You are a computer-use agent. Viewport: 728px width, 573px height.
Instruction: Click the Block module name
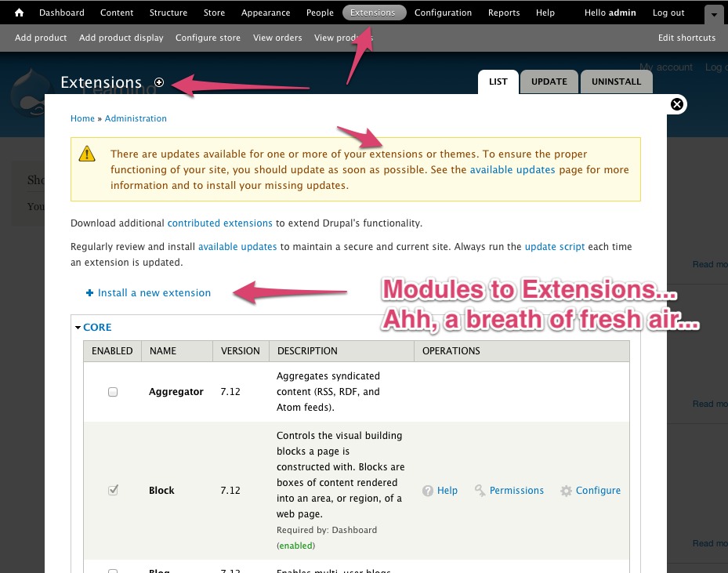click(x=161, y=491)
